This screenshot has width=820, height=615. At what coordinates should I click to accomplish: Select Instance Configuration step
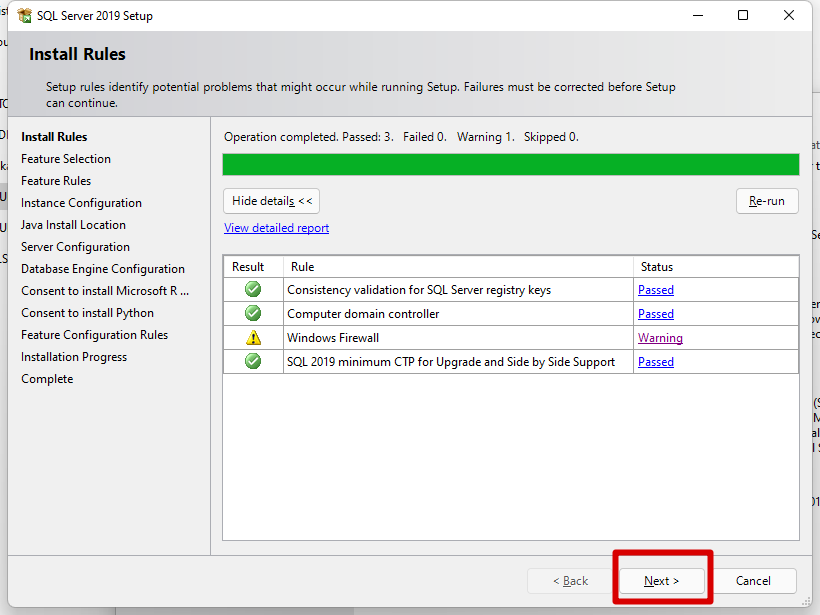pyautogui.click(x=82, y=203)
